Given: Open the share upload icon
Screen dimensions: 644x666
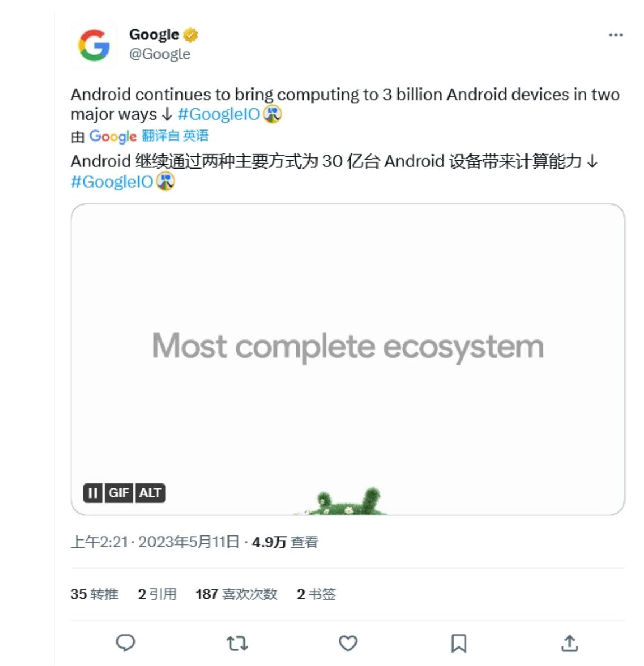Looking at the screenshot, I should tap(570, 643).
